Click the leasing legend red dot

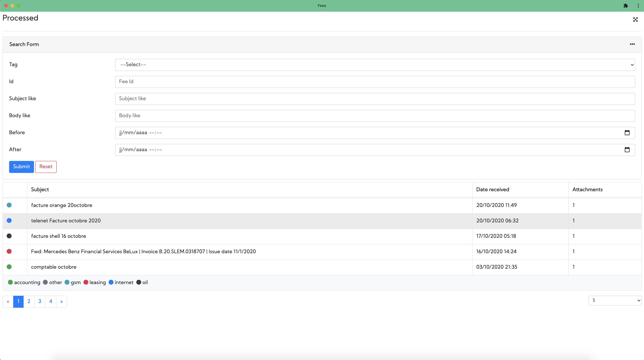pyautogui.click(x=86, y=282)
